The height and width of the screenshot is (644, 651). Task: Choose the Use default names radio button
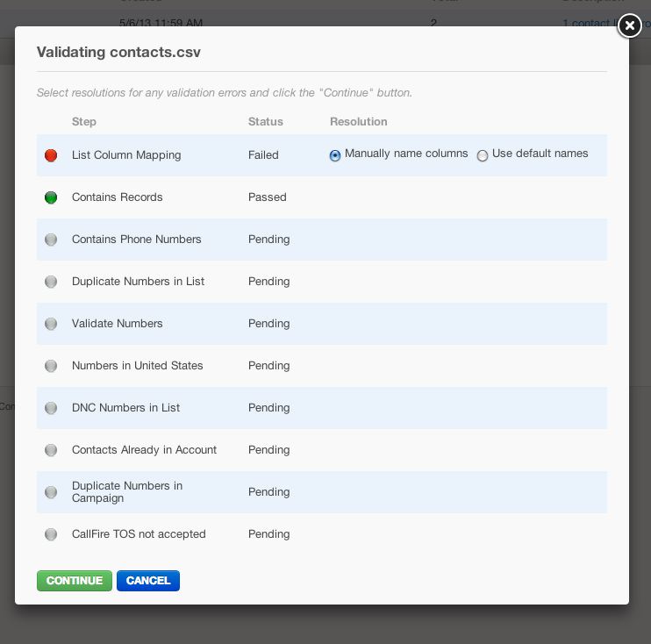pyautogui.click(x=483, y=155)
